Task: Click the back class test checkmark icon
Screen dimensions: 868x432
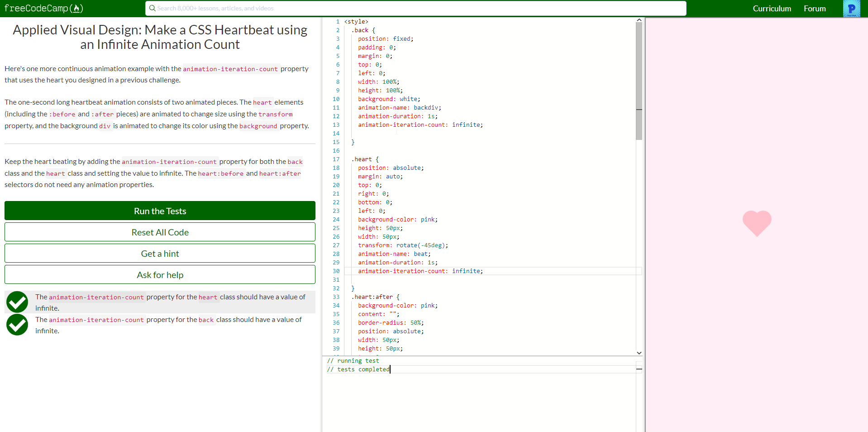Action: (17, 325)
